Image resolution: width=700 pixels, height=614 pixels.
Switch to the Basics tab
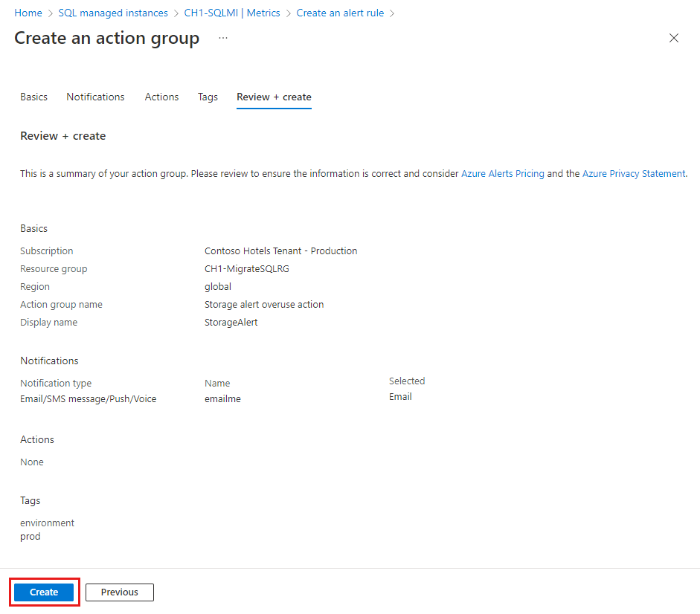point(33,97)
